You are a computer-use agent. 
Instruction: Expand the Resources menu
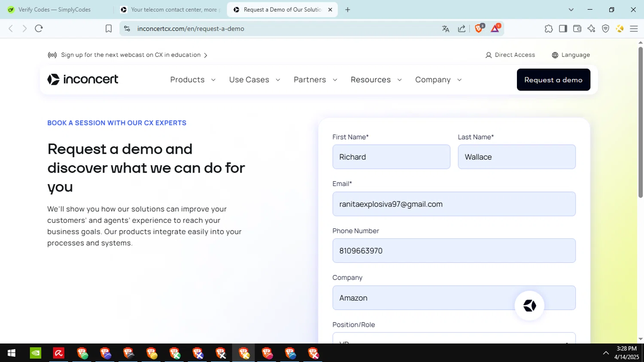click(376, 80)
